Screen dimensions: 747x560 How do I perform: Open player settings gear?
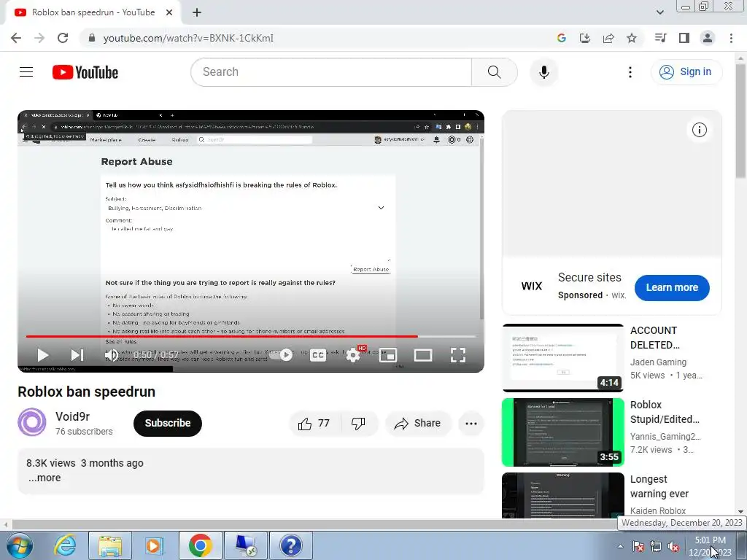(x=353, y=355)
